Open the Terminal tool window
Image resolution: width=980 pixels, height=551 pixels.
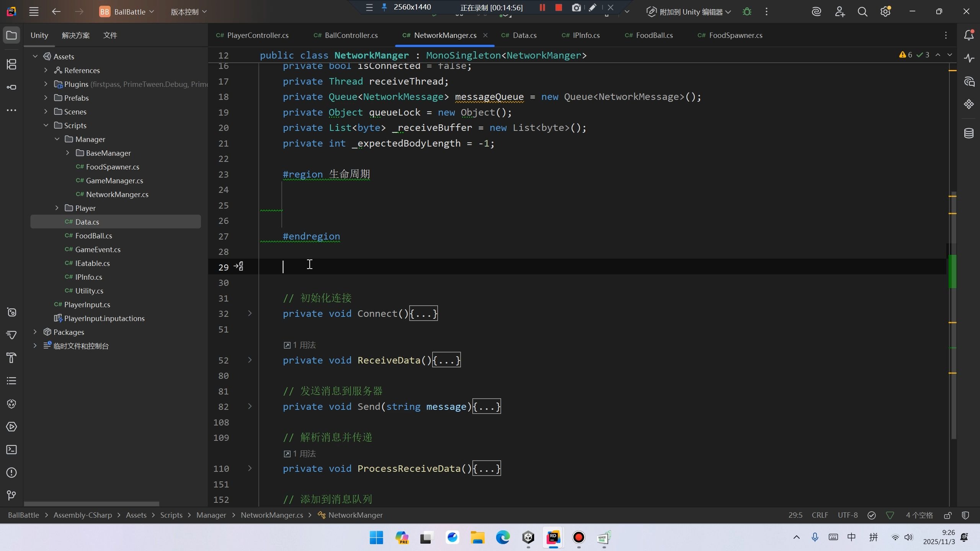pyautogui.click(x=11, y=450)
